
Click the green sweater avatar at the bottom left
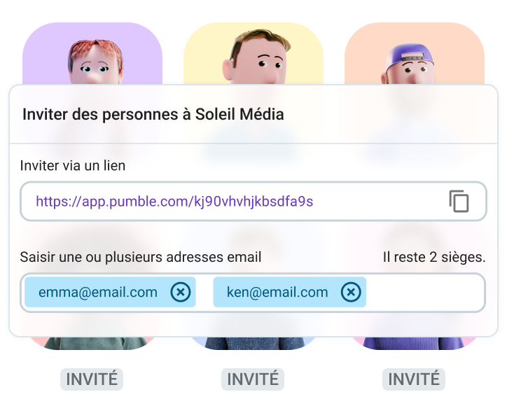(92, 343)
